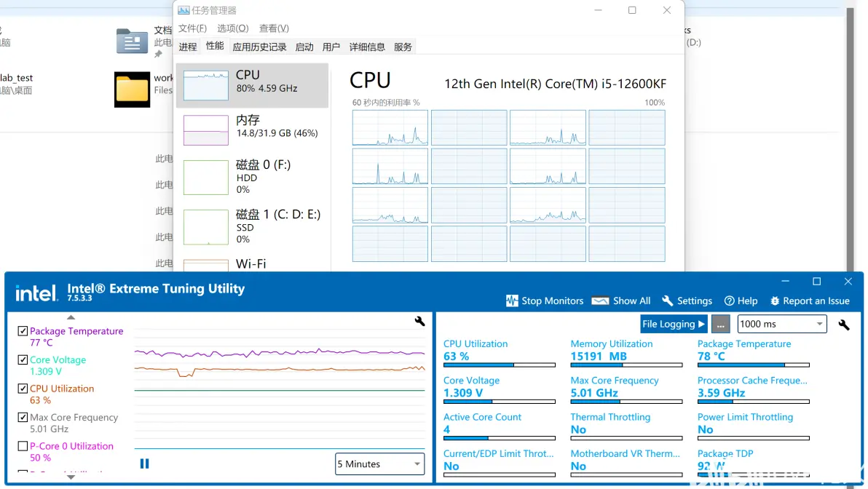This screenshot has width=868, height=489.
Task: Pause the monitoring graph
Action: (x=144, y=464)
